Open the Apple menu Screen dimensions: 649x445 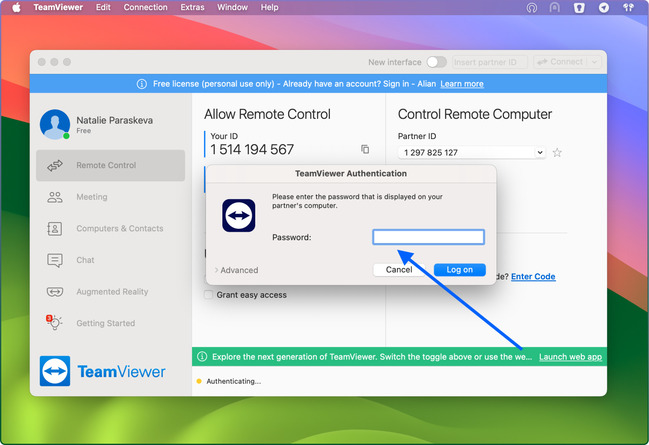pos(16,7)
